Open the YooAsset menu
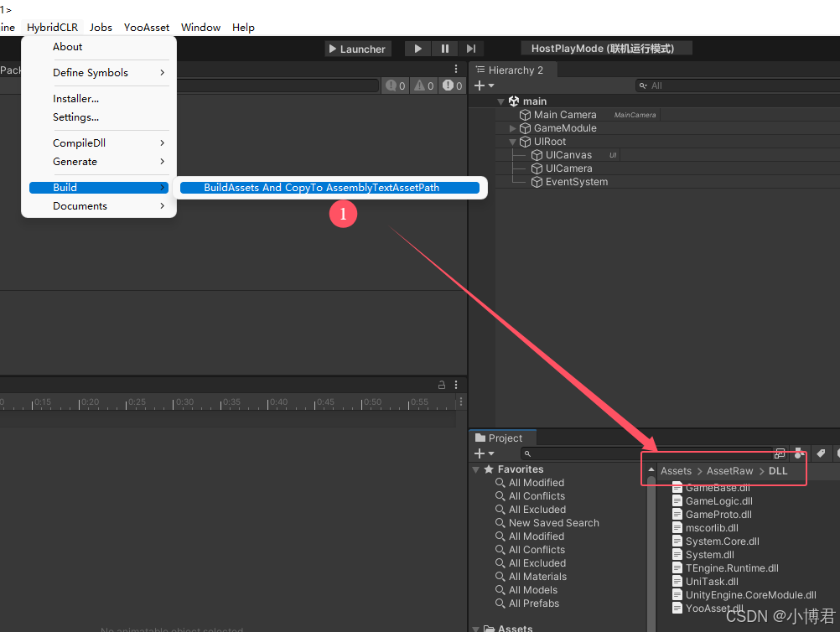Viewport: 840px width, 632px height. (x=146, y=28)
